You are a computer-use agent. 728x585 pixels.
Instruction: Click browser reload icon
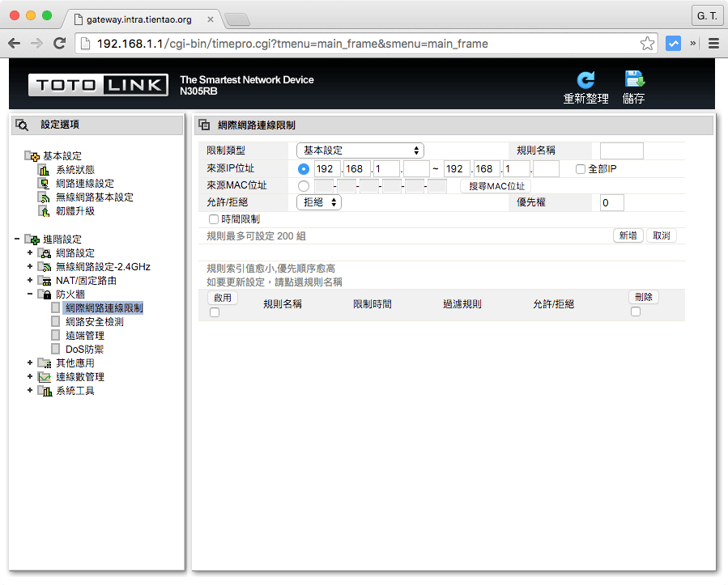pyautogui.click(x=59, y=44)
